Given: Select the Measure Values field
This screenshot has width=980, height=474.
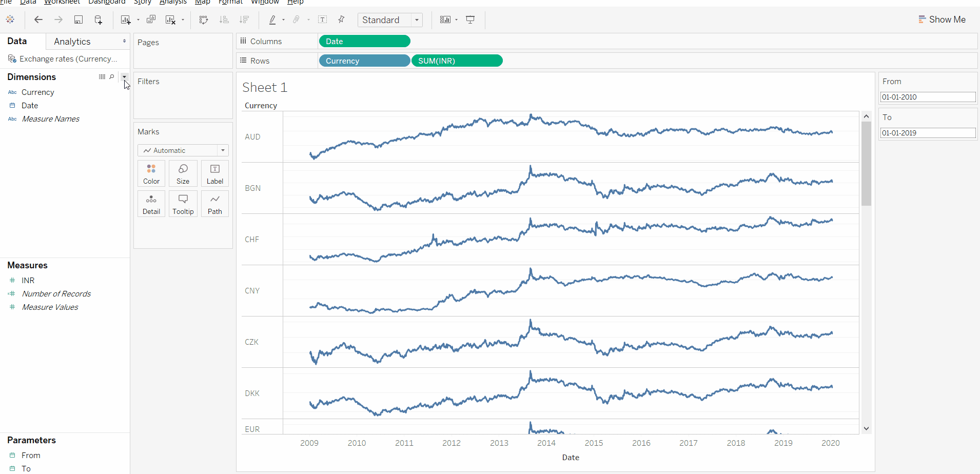Looking at the screenshot, I should (x=50, y=307).
